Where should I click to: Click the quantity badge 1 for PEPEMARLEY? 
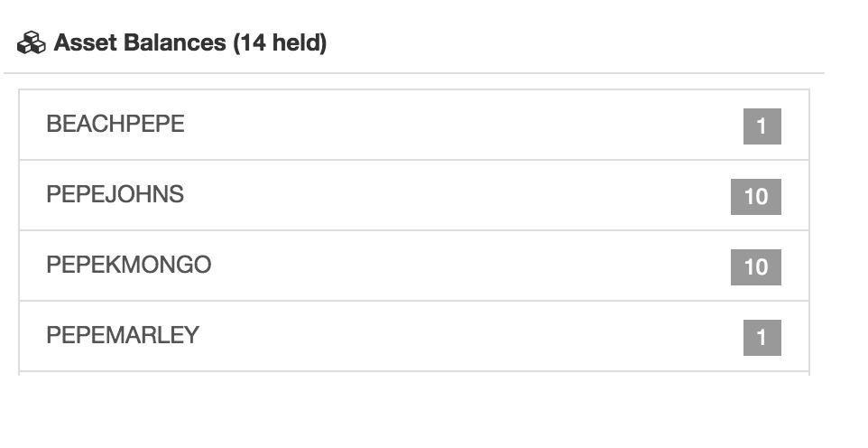762,338
